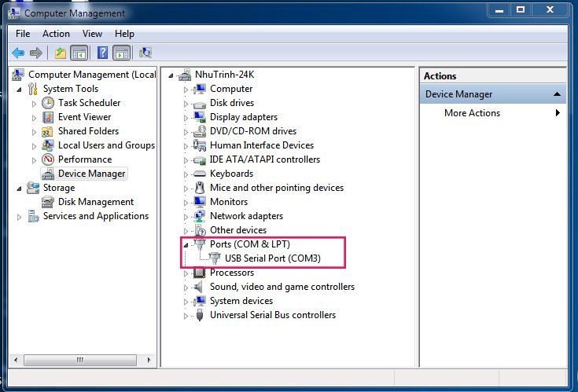Toggle Show/Hide Console Tree toolbar button

tap(79, 53)
